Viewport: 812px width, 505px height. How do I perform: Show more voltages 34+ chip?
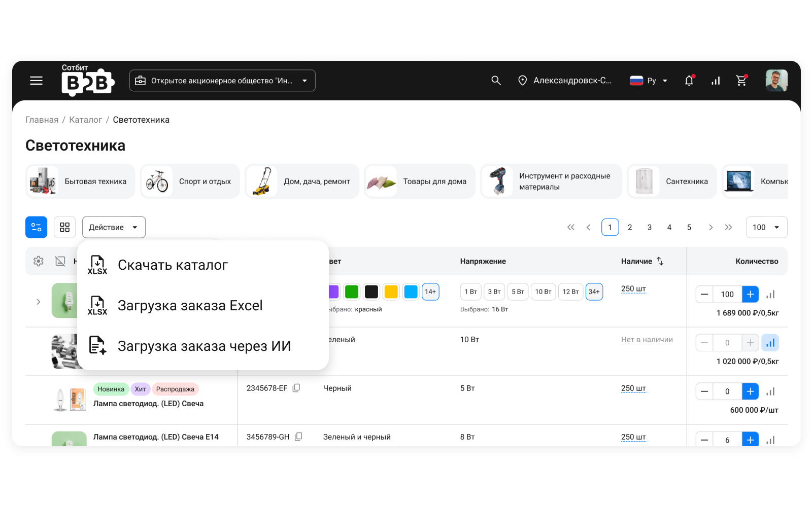coord(594,292)
